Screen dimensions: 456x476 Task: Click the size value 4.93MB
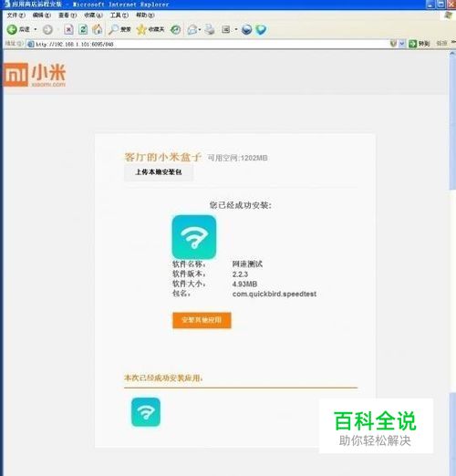click(x=244, y=284)
